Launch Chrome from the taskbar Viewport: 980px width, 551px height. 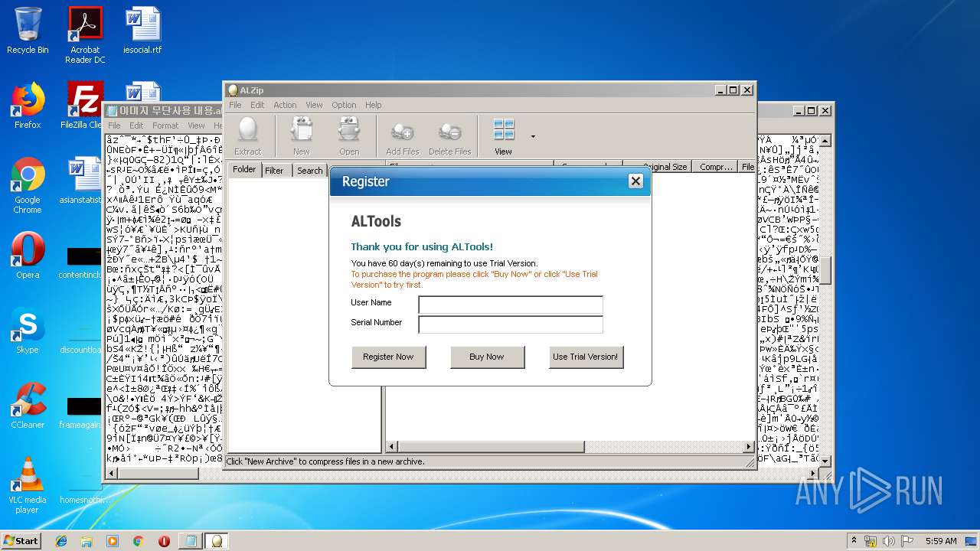tap(138, 541)
